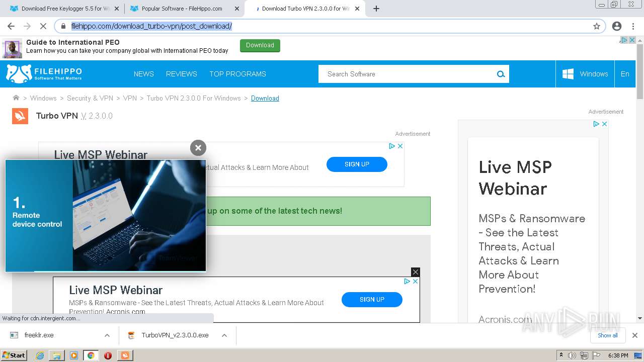644x362 pixels.
Task: Open the Opera taskbar icon
Action: coord(108,355)
